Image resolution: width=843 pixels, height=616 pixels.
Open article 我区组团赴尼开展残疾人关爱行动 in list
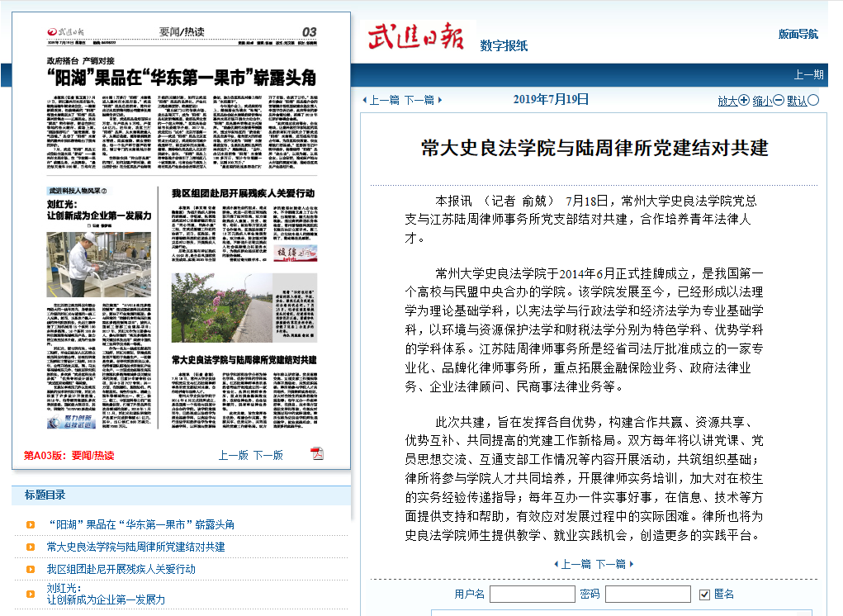pos(121,569)
